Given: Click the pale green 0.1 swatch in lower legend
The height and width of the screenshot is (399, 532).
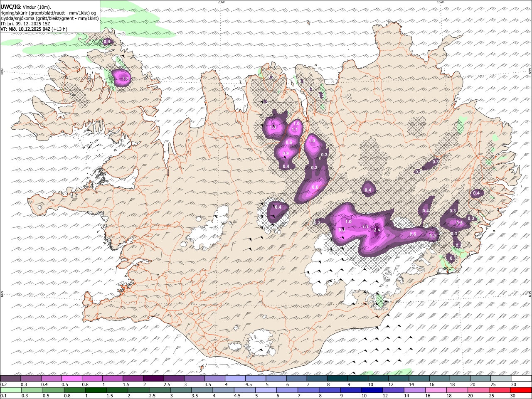Looking at the screenshot, I should 11,390.
